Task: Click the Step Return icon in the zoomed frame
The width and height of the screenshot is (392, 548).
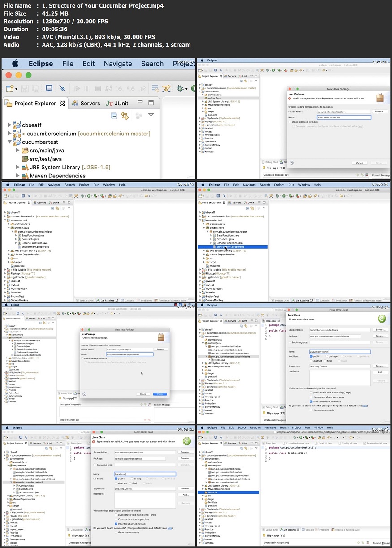Action: point(142,88)
